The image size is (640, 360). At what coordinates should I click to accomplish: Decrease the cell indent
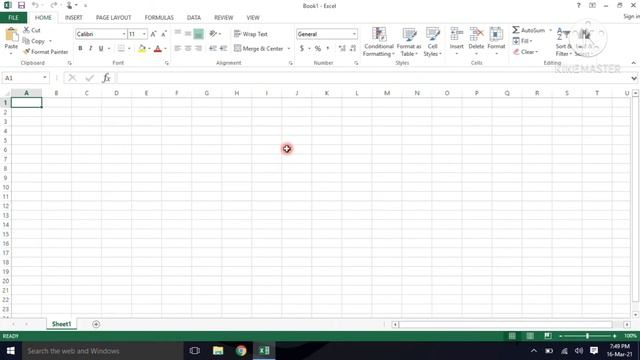pos(213,49)
